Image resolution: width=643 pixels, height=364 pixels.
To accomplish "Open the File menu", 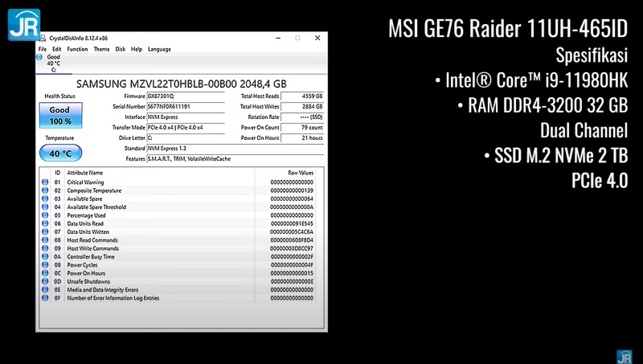I will click(43, 49).
